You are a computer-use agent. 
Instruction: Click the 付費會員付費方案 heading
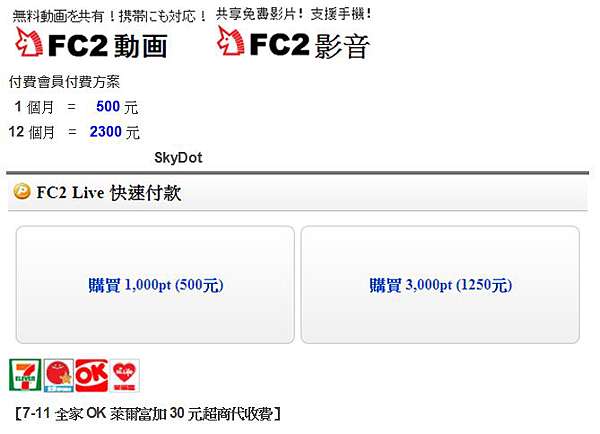tap(63, 81)
